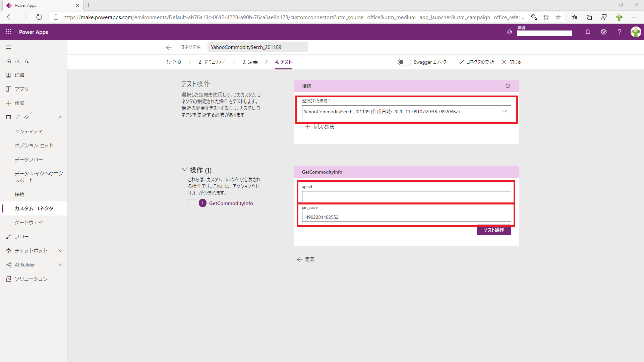Open the notifications bell

(588, 32)
